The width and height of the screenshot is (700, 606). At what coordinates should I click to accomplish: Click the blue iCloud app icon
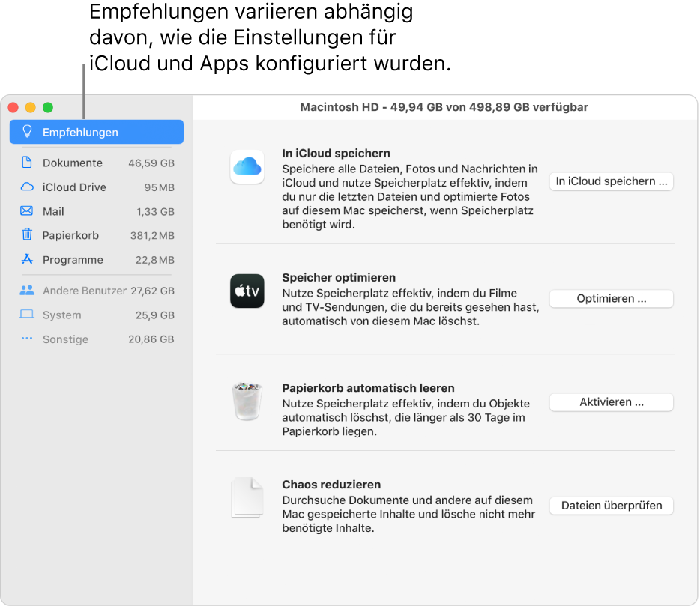coord(247,167)
